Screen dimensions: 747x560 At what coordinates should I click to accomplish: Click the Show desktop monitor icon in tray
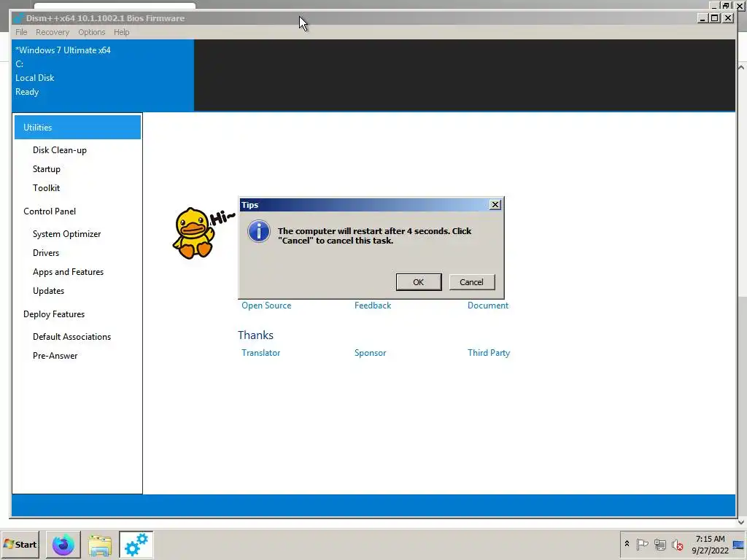coord(739,545)
